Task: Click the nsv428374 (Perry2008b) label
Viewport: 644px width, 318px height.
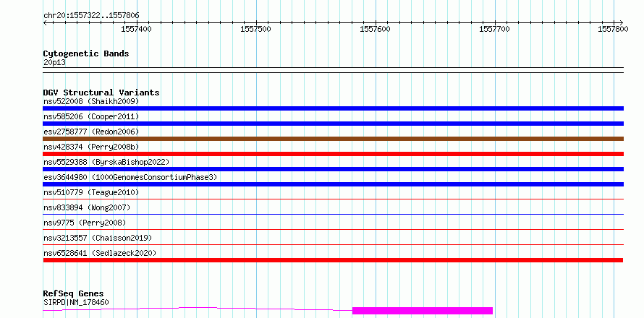Action: 91,147
